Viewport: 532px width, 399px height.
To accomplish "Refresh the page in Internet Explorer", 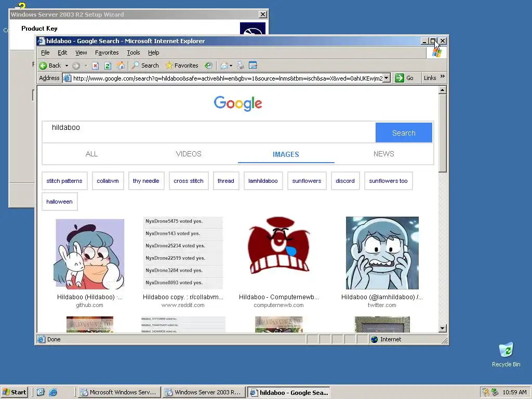I will pyautogui.click(x=108, y=65).
